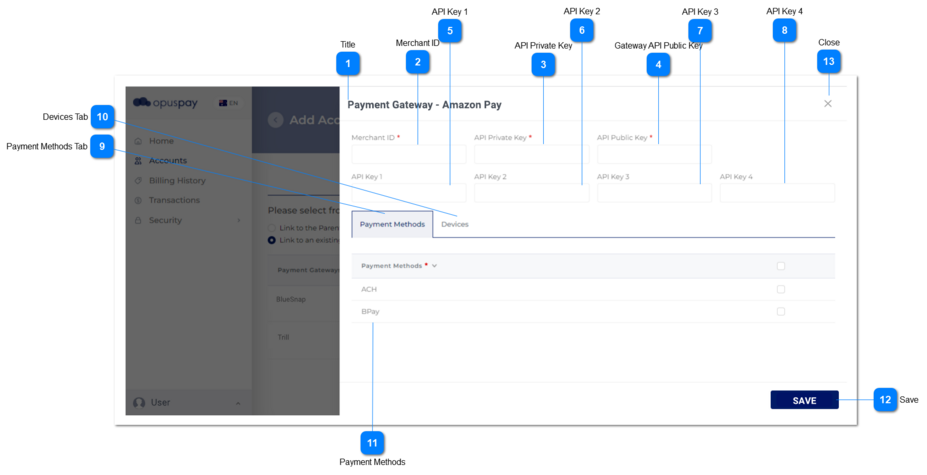Viewport: 927px width, 475px height.
Task: Click the back arrow beside Add Account
Action: point(275,120)
